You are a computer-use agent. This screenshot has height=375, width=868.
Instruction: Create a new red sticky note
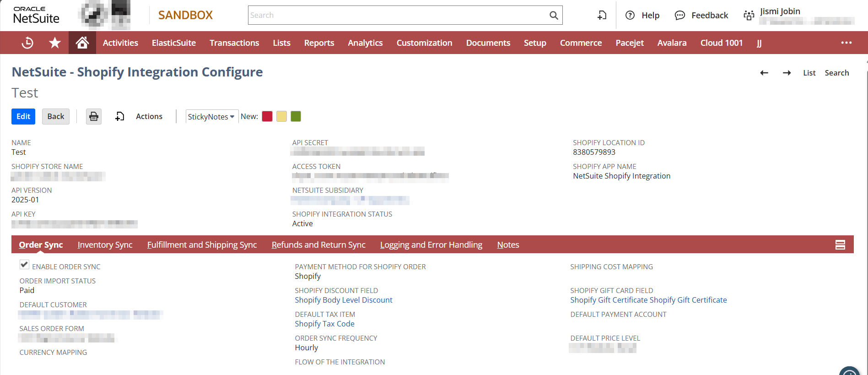(267, 116)
